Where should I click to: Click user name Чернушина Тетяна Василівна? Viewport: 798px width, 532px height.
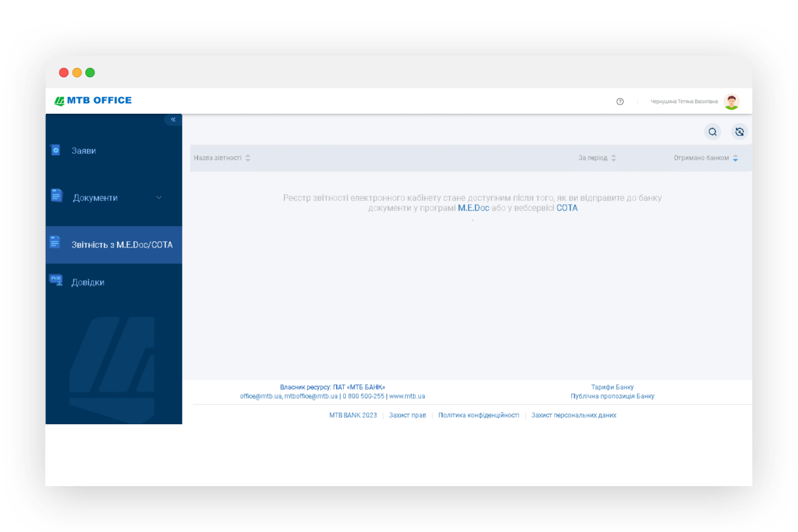[684, 102]
